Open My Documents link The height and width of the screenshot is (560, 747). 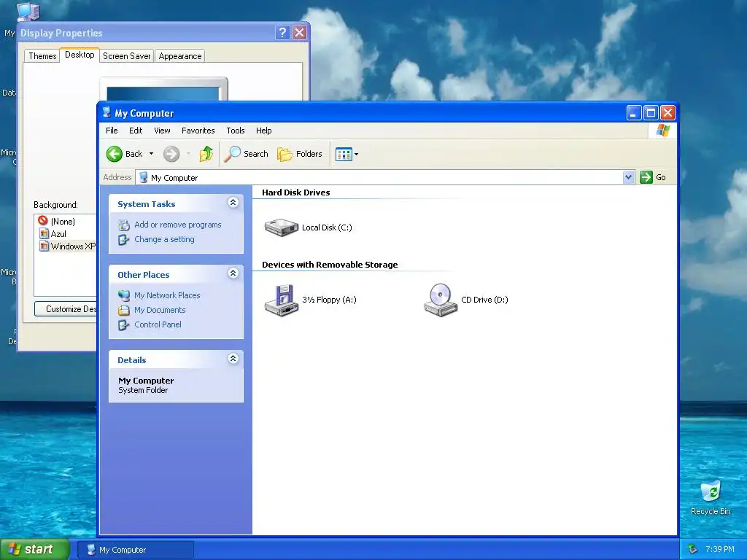pos(160,310)
